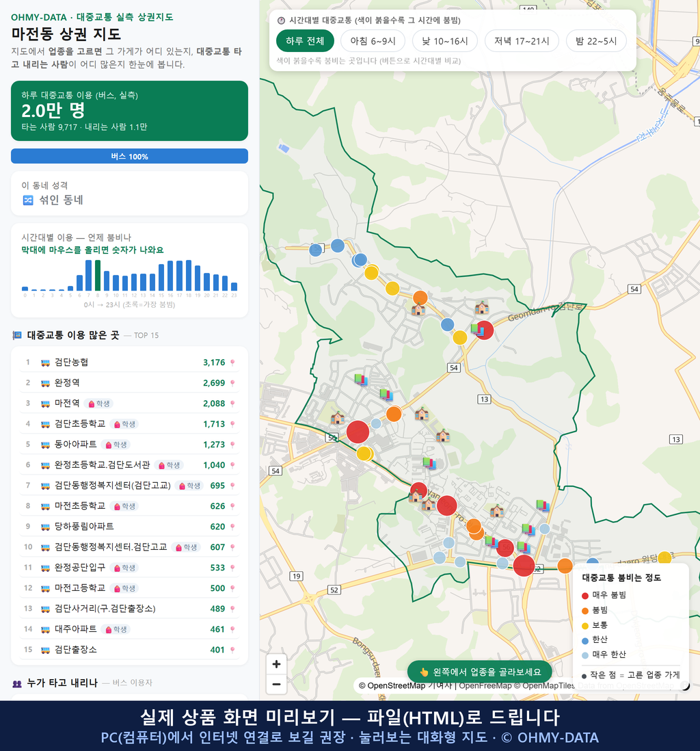Click the 학생 badge in the 검단초등학교 row
The width and height of the screenshot is (700, 751).
[x=124, y=424]
